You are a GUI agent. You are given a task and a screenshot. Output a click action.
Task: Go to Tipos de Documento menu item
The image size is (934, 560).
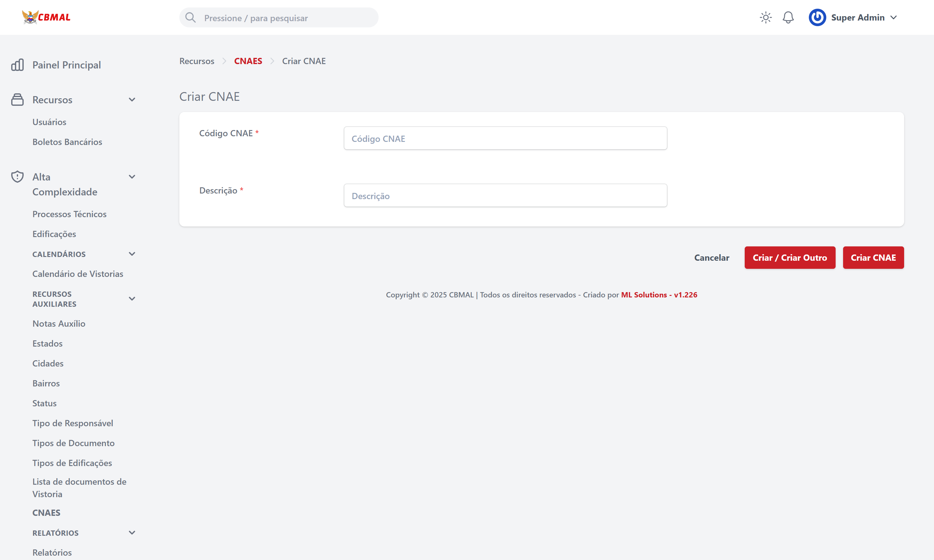pyautogui.click(x=73, y=443)
